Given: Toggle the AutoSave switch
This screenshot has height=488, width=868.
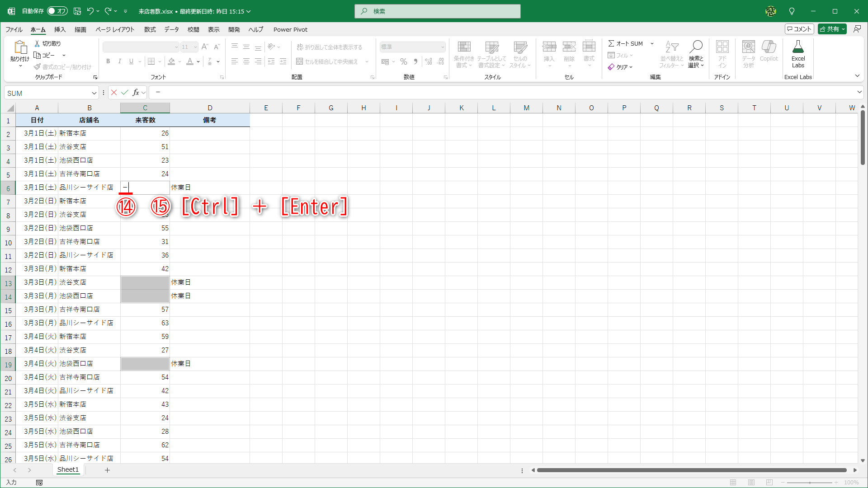Looking at the screenshot, I should point(57,11).
